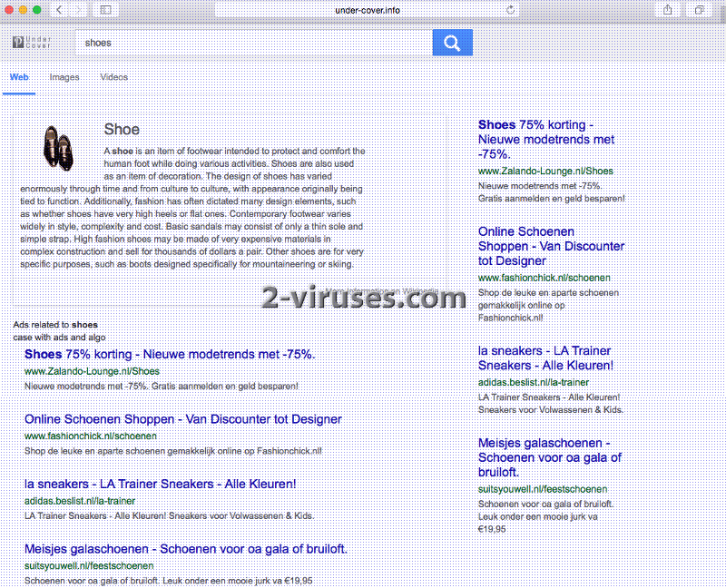Open the shoe thumbnail image
Viewport: 726px width, 588px height.
tap(58, 148)
